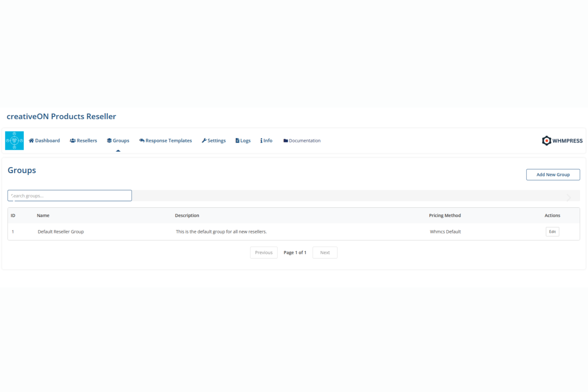The width and height of the screenshot is (588, 392).
Task: Open the Documentation link
Action: (x=304, y=141)
